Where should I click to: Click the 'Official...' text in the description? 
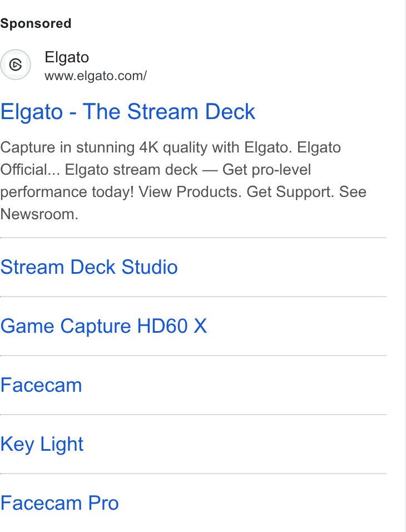tap(30, 170)
